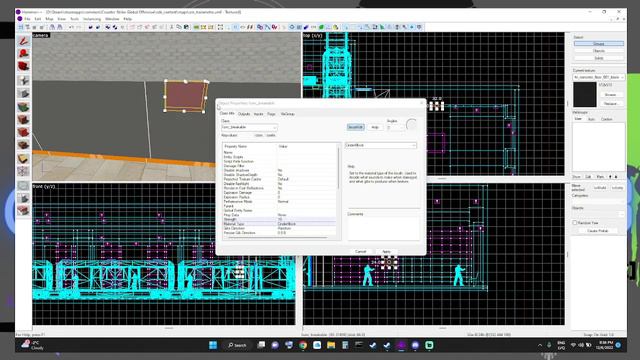Set selection mode to Objects
Image resolution: width=640 pixels, height=360 pixels.
click(x=599, y=51)
